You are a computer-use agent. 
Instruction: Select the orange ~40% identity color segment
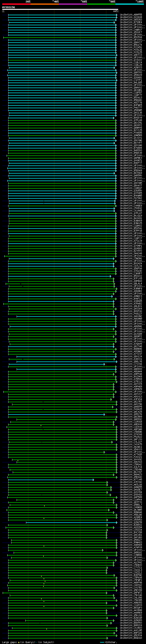(x=45, y=4)
